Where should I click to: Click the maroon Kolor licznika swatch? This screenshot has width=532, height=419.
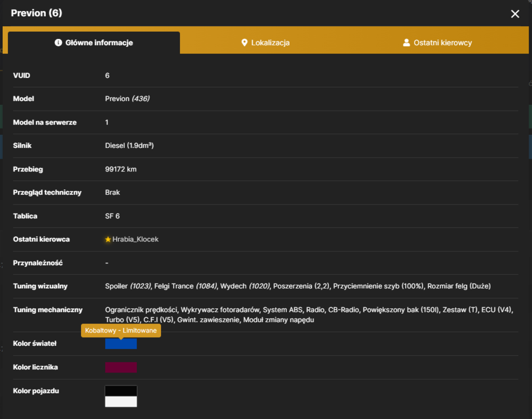pyautogui.click(x=121, y=368)
